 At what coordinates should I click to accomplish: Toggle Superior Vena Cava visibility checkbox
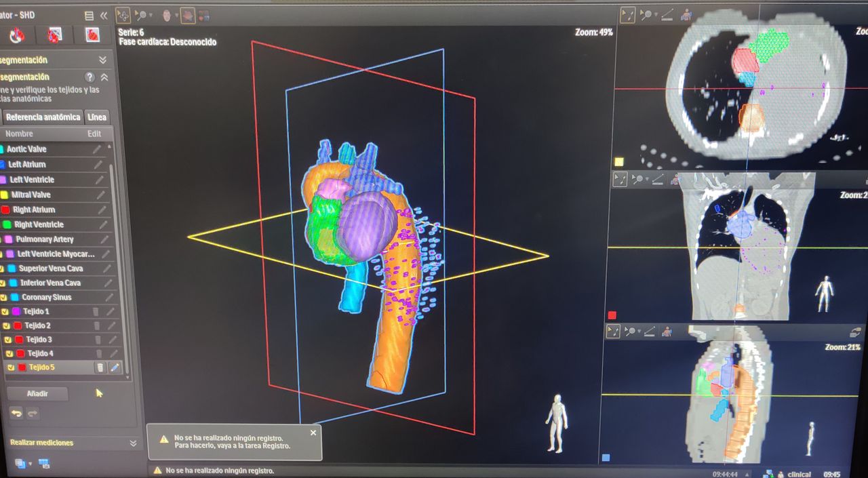[2, 268]
